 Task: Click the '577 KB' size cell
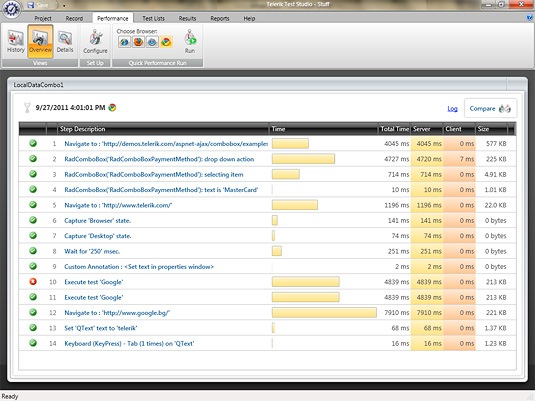[496, 144]
